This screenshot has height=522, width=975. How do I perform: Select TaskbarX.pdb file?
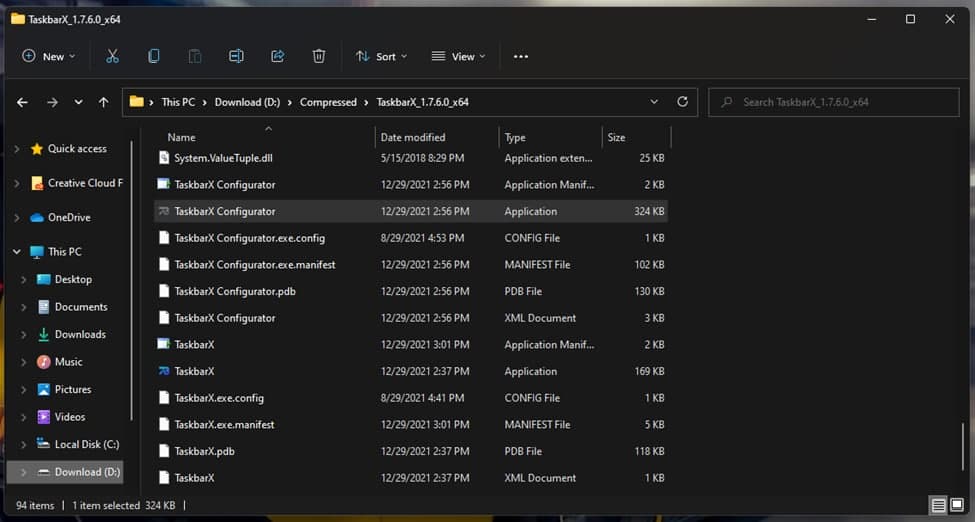[x=411, y=452]
